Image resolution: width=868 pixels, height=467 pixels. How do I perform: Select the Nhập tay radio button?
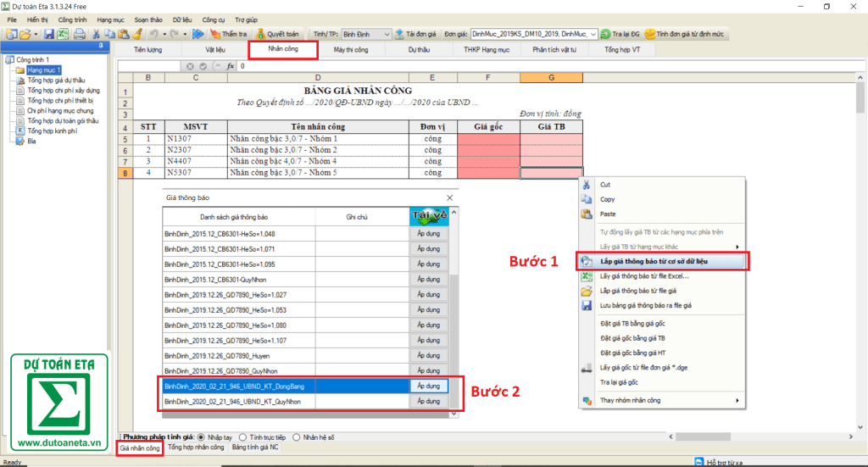coord(201,437)
